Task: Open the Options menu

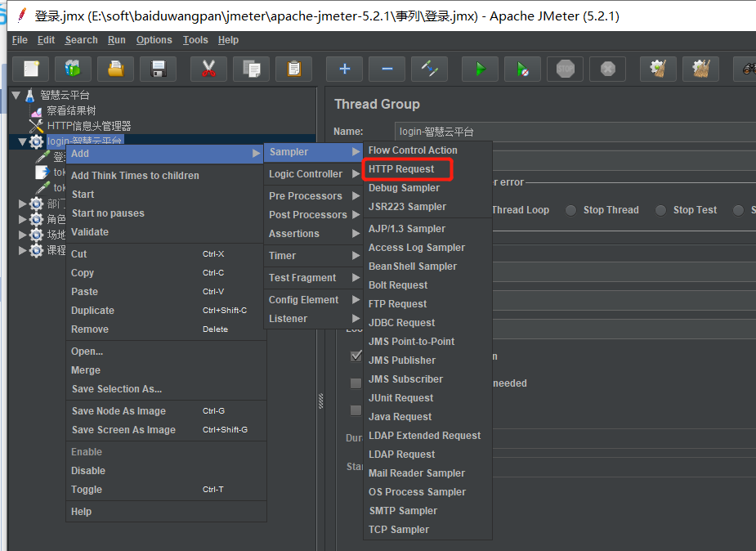Action: tap(154, 40)
